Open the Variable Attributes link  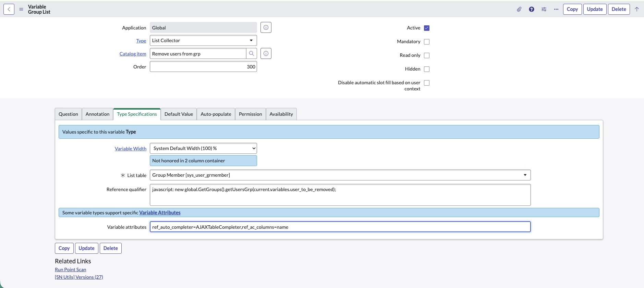click(160, 213)
